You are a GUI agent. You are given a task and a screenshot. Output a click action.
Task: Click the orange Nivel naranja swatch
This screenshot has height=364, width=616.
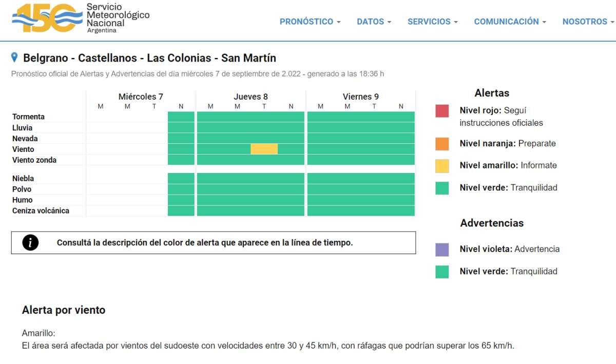tap(442, 144)
